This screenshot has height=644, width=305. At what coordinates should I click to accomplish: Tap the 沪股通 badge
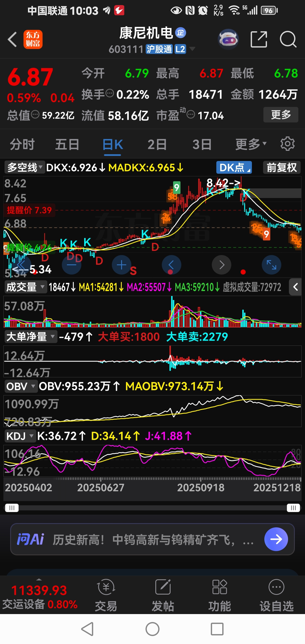159,49
